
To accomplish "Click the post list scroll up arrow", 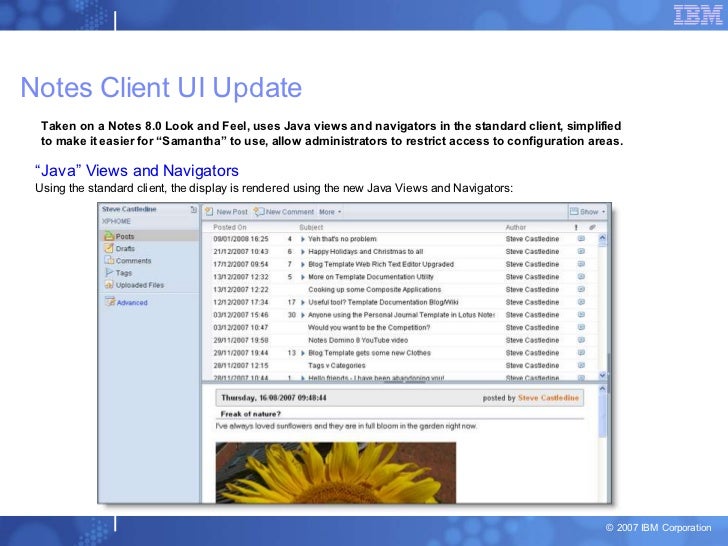I will pos(602,238).
